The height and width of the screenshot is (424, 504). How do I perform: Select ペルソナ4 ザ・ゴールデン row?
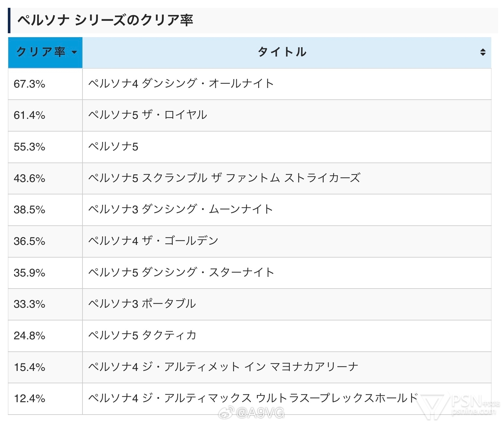[x=249, y=241]
